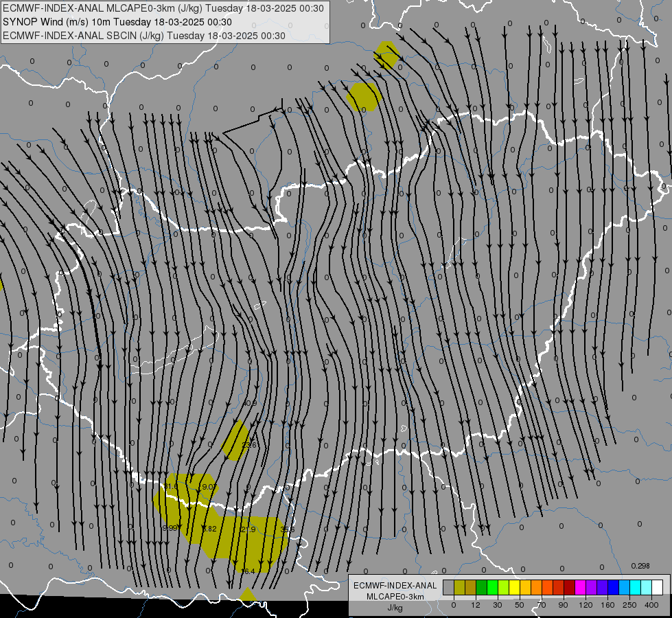Click the '400' tick label on color scale
This screenshot has height=618, width=672.
coord(651,605)
